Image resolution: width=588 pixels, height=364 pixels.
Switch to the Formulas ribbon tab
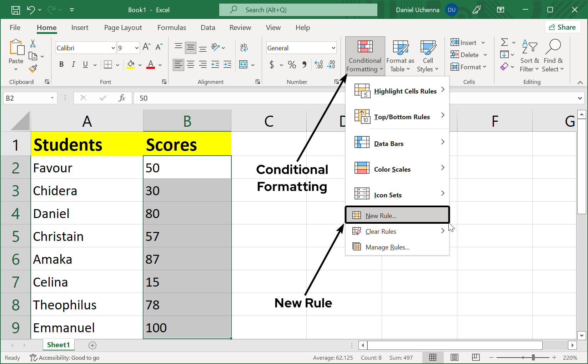tap(172, 27)
